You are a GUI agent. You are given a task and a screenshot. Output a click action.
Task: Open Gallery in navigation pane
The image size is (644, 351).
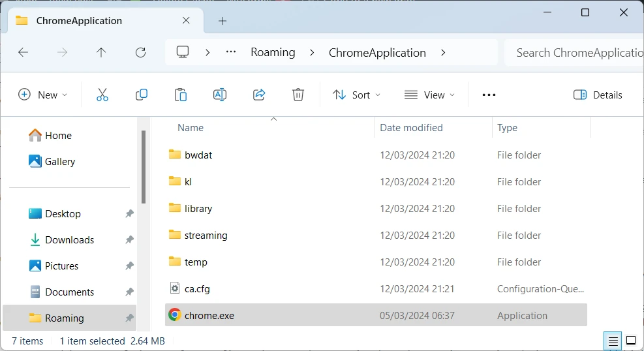coord(52,161)
